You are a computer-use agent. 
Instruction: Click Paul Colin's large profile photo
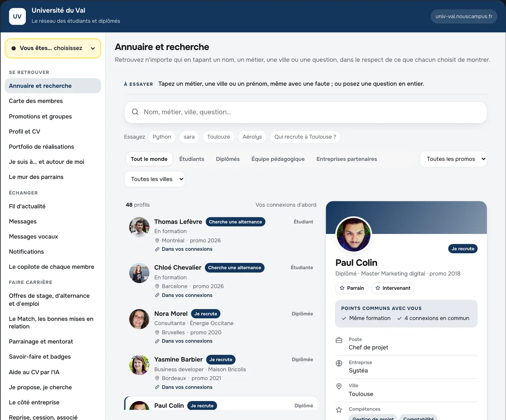353,235
